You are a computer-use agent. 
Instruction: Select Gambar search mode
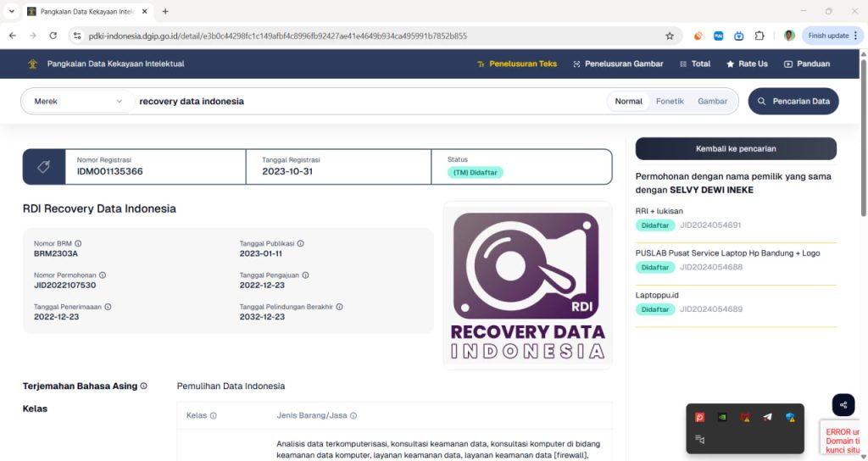click(712, 102)
